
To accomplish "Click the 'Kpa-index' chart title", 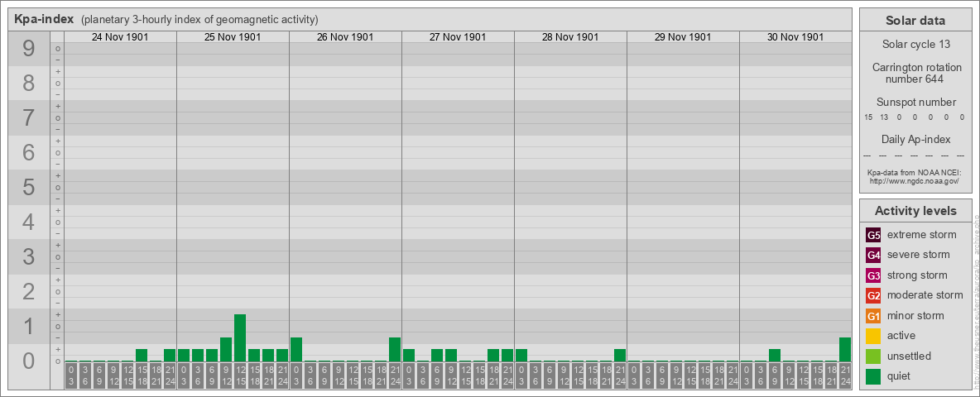I will 45,19.
